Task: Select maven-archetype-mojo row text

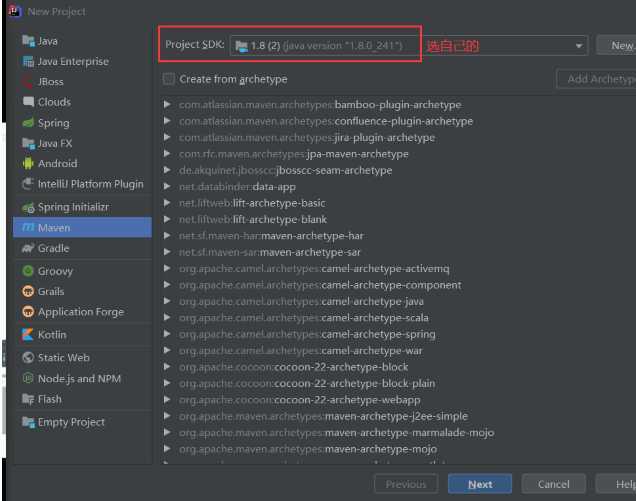Action: (308, 449)
